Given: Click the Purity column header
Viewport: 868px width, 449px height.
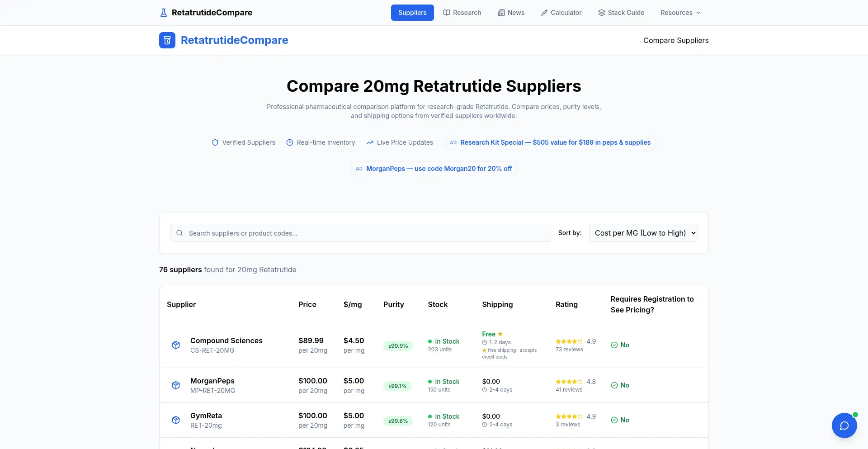Looking at the screenshot, I should pos(394,304).
